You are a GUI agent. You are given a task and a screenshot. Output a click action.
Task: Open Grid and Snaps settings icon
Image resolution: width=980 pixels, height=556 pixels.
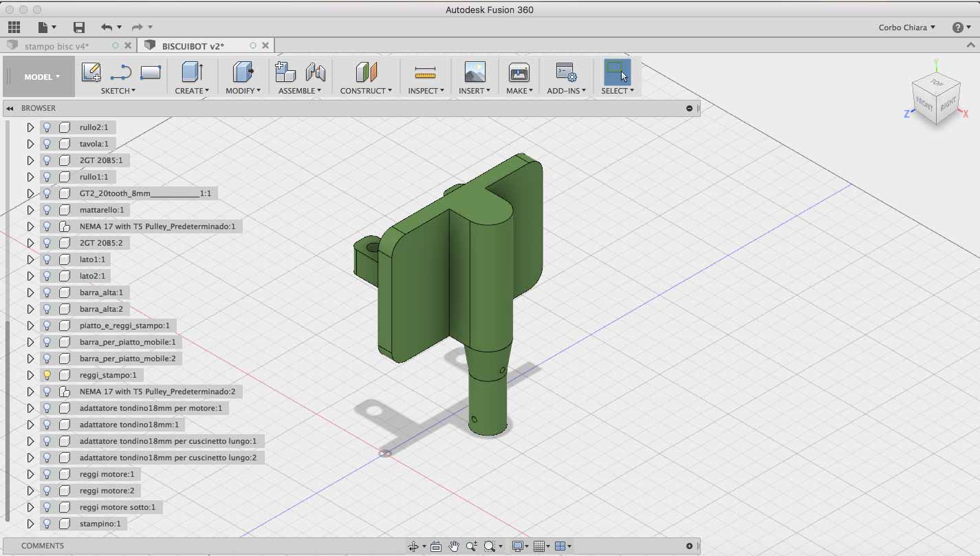coord(539,546)
